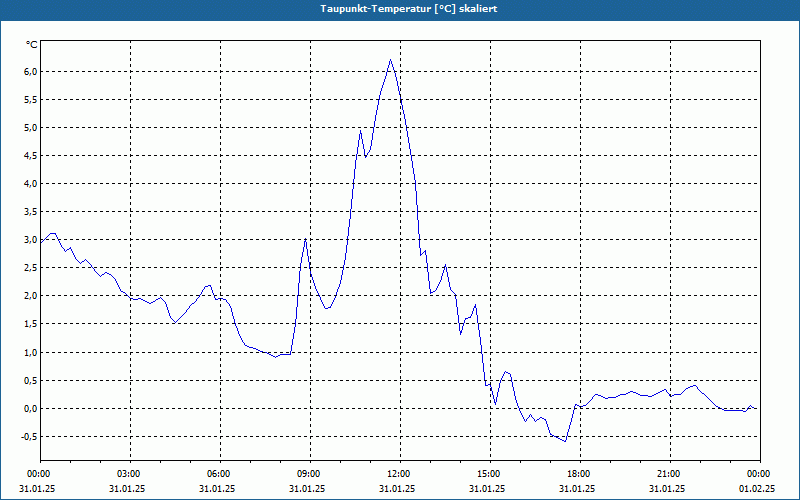Click the °C unit label
Viewport: 800px width, 500px height.
pyautogui.click(x=32, y=45)
